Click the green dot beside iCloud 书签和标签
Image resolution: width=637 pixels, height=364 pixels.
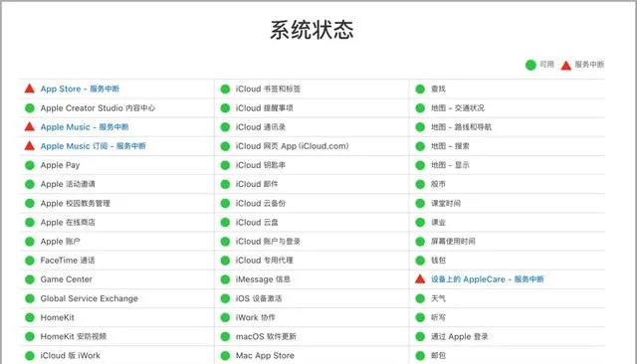point(225,89)
